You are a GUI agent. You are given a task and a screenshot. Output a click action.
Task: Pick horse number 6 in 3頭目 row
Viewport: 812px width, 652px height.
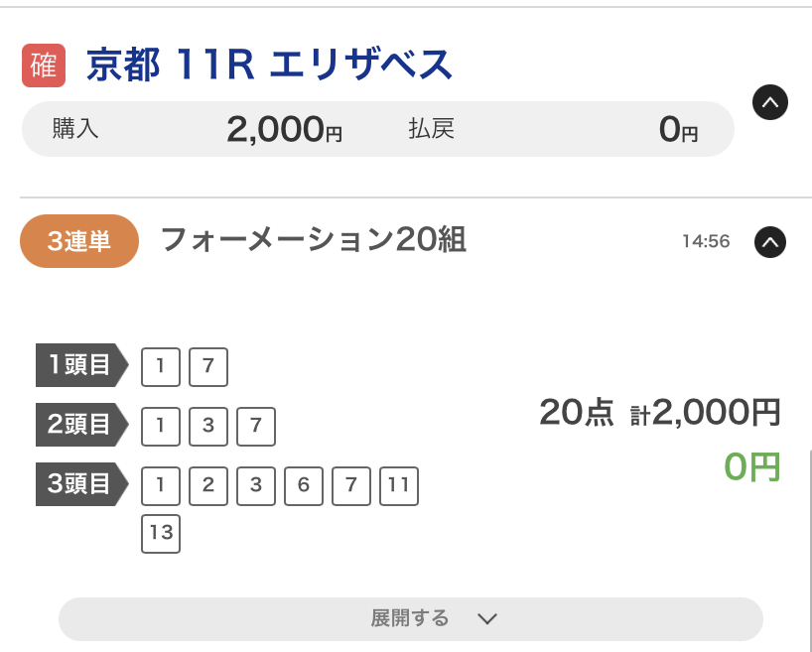click(304, 486)
